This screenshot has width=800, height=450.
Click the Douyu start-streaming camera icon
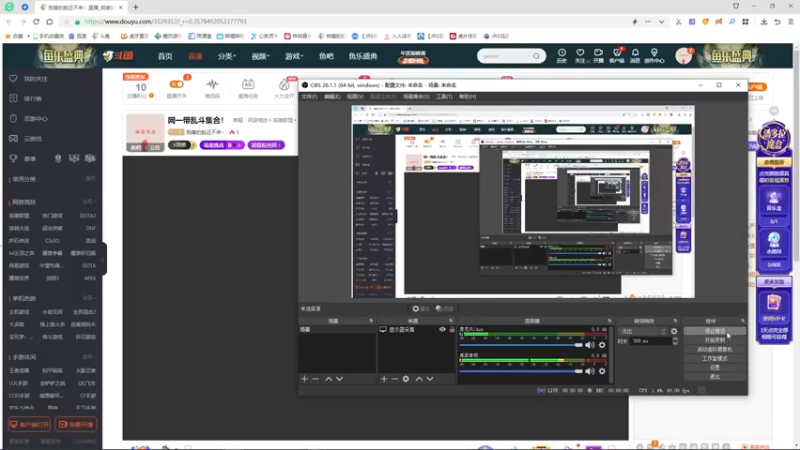598,56
